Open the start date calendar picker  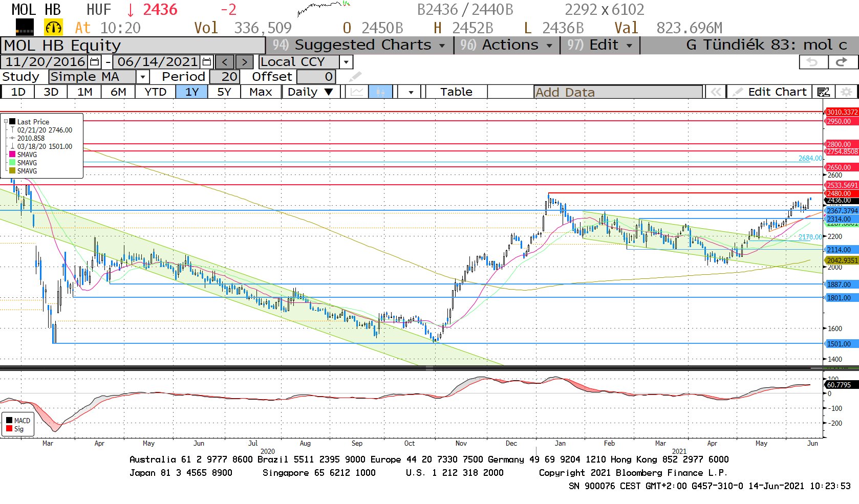click(95, 62)
